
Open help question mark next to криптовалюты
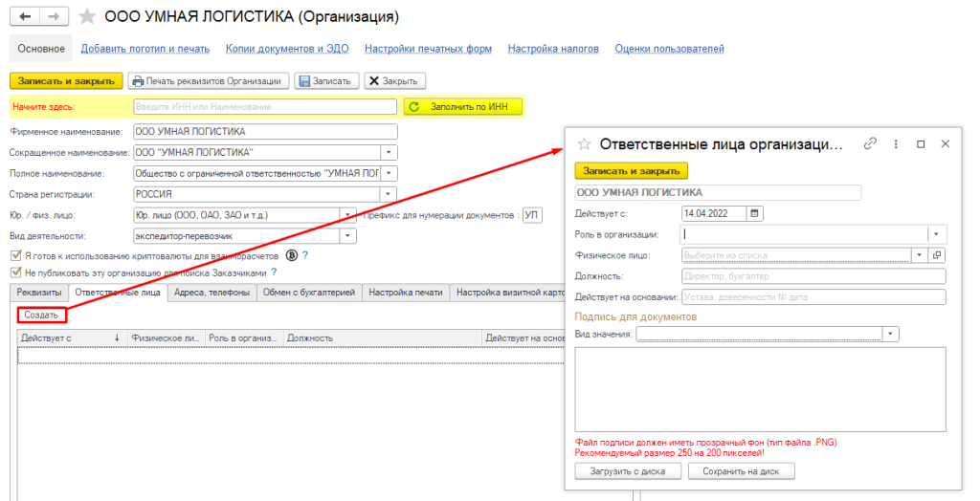pos(305,255)
